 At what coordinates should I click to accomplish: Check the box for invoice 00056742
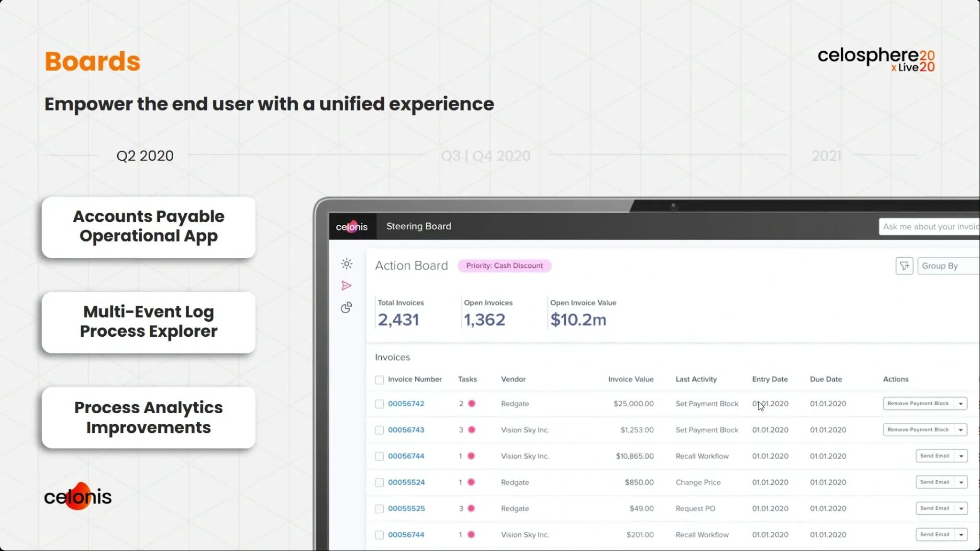coord(379,404)
